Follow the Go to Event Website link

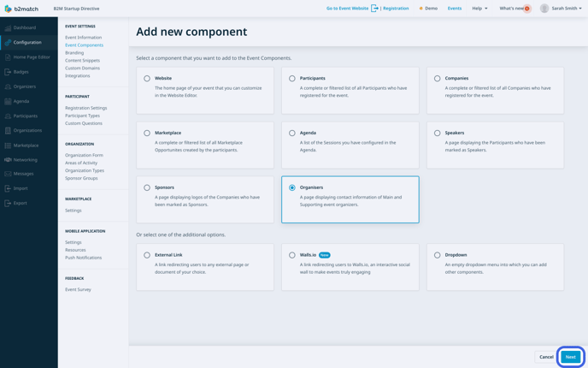[x=347, y=9]
